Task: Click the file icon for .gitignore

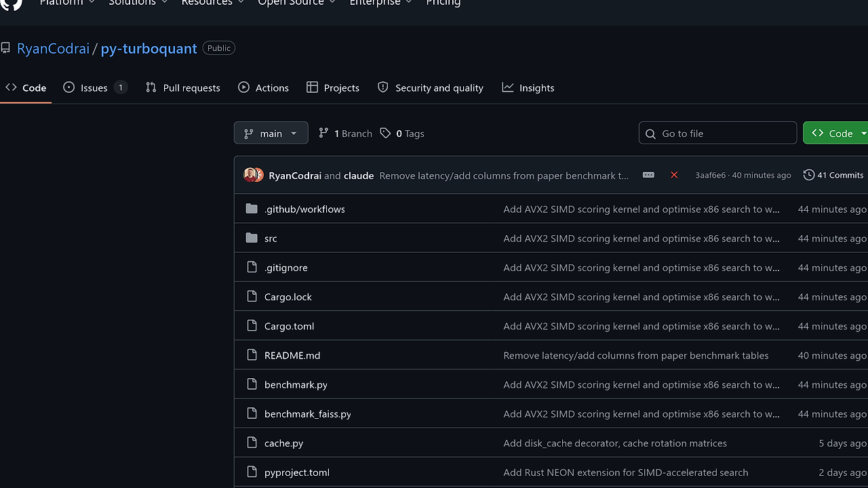Action: (x=252, y=267)
